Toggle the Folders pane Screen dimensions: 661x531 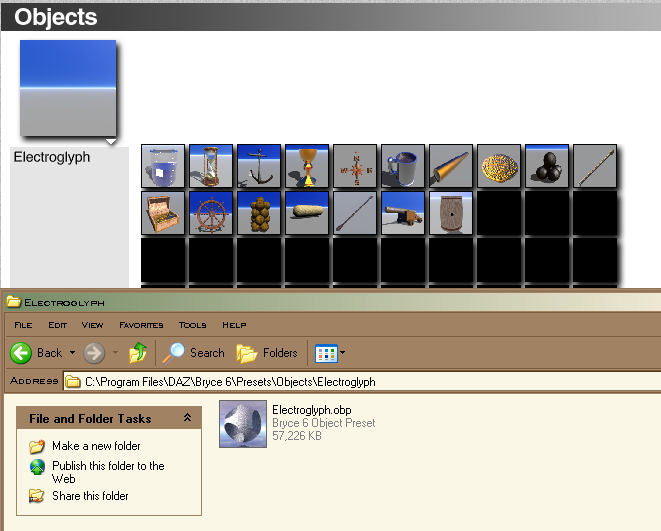point(267,353)
